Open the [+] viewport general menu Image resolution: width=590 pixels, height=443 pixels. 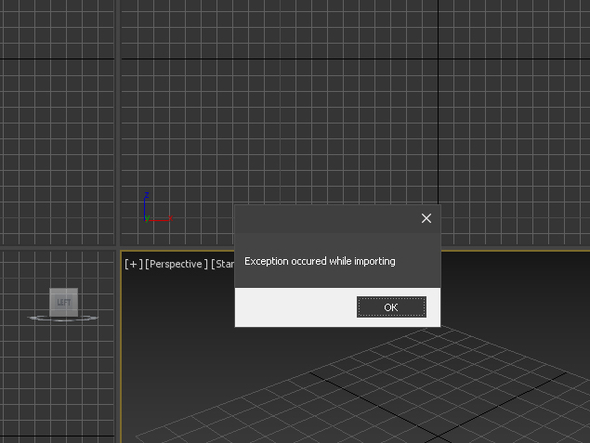[x=134, y=264]
